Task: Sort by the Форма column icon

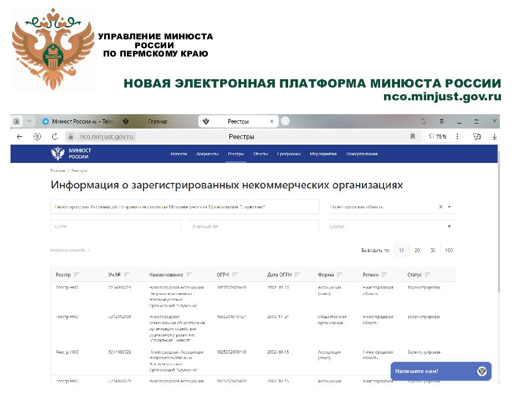Action: [340, 274]
